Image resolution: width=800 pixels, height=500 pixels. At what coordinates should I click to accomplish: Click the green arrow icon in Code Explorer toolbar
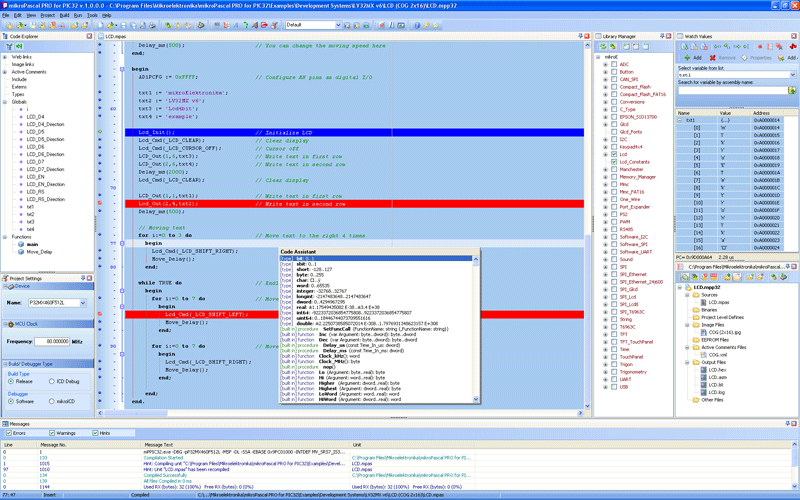coord(19,46)
